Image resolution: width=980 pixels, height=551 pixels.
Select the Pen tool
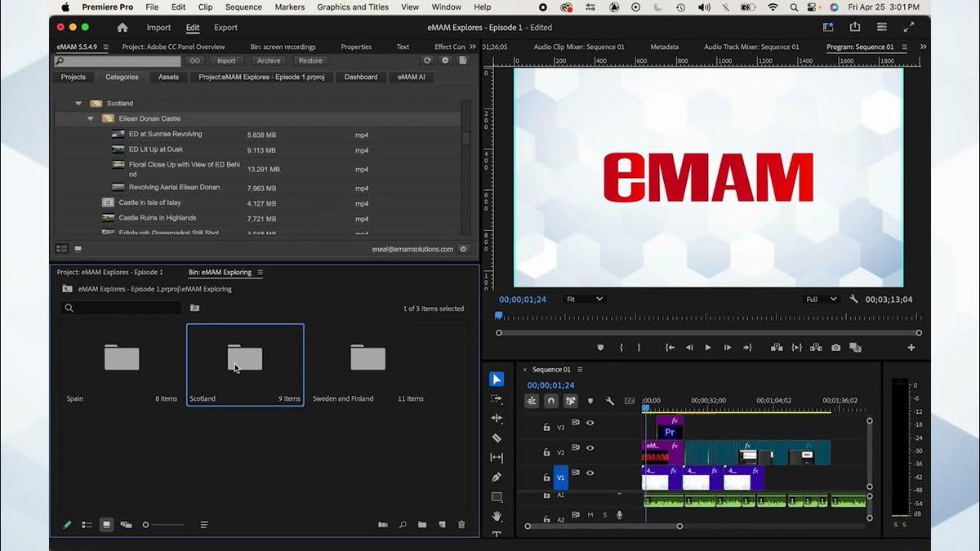coord(497,477)
